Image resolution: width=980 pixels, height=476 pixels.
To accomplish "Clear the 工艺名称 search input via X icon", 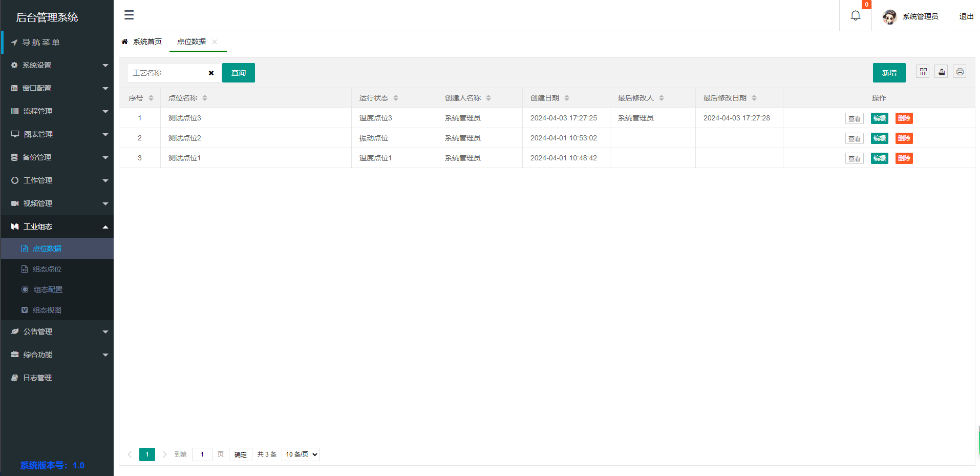I will click(x=211, y=73).
